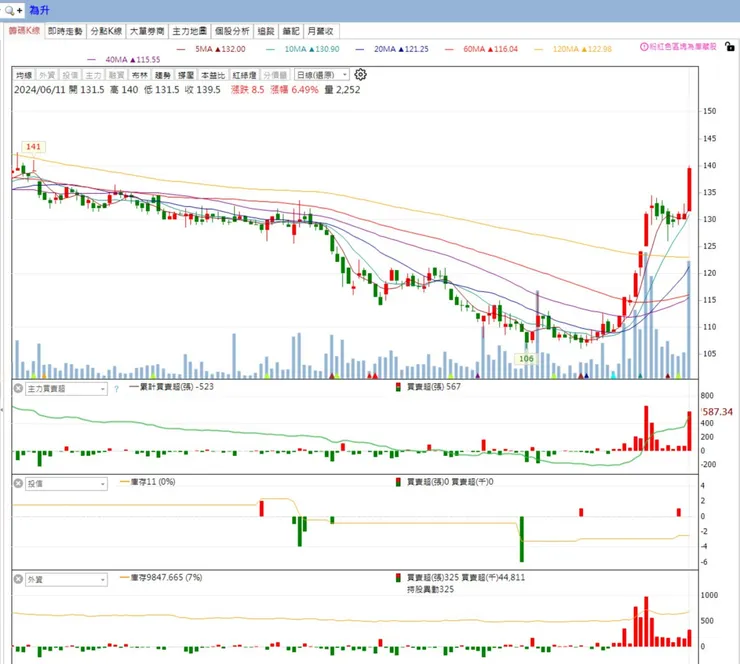740x664 pixels.
Task: Open the 日線(還原) period dropdown
Action: point(321,75)
